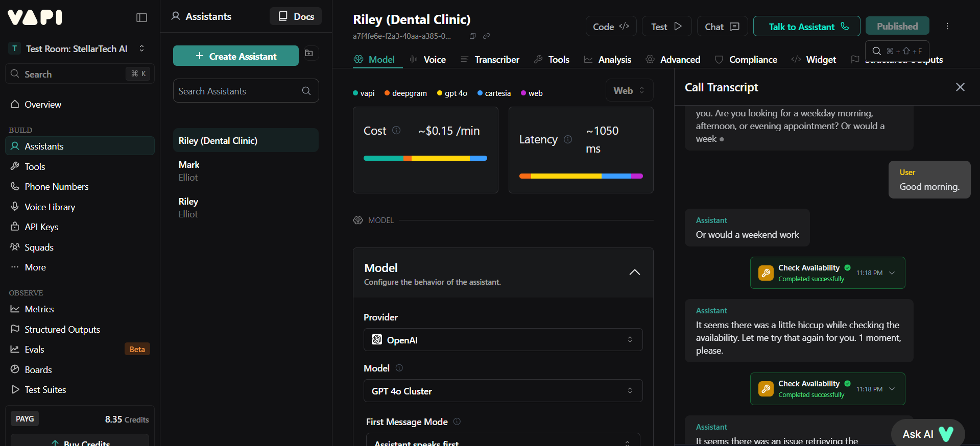The image size is (980, 446).
Task: Click the Cost info icon
Action: [396, 131]
